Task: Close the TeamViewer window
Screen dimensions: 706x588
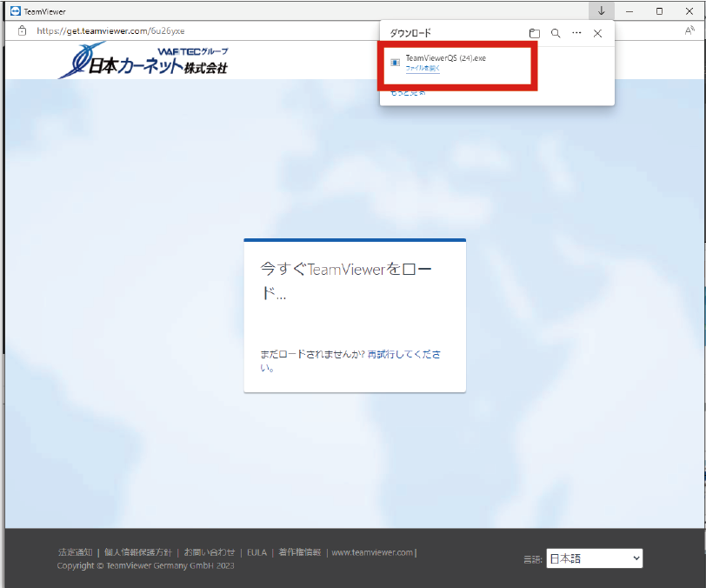Action: (x=689, y=11)
